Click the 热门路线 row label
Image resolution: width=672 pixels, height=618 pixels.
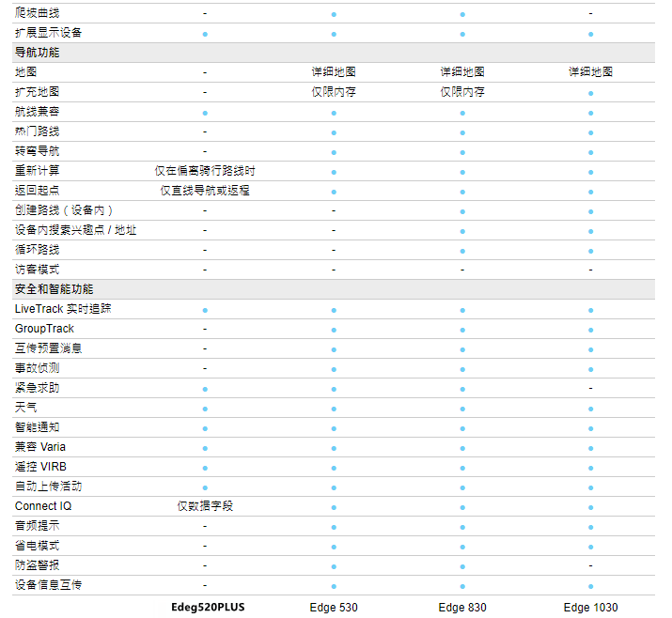click(x=37, y=131)
